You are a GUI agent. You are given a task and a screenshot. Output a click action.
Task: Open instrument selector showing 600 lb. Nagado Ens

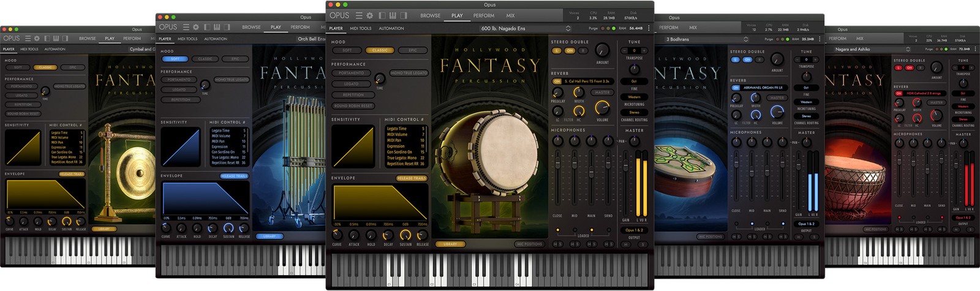click(x=526, y=28)
